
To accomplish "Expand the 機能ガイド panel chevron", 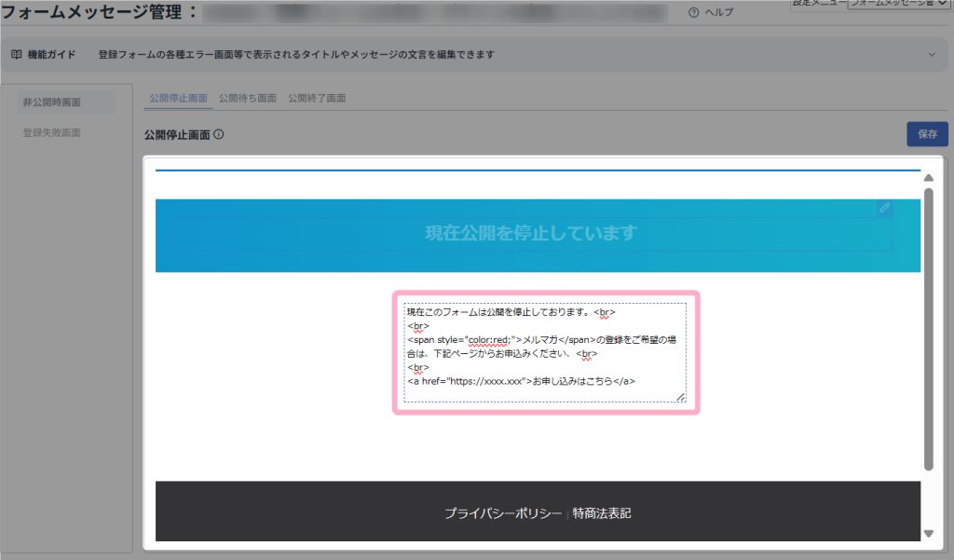I will tap(931, 55).
